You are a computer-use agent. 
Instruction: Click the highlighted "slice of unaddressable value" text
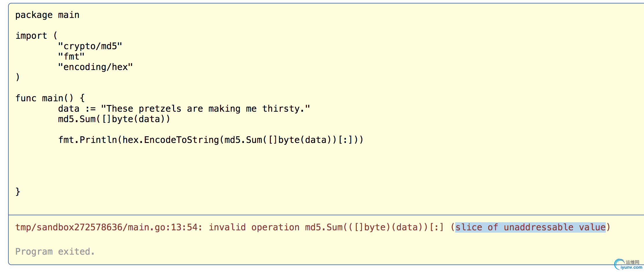click(530, 227)
